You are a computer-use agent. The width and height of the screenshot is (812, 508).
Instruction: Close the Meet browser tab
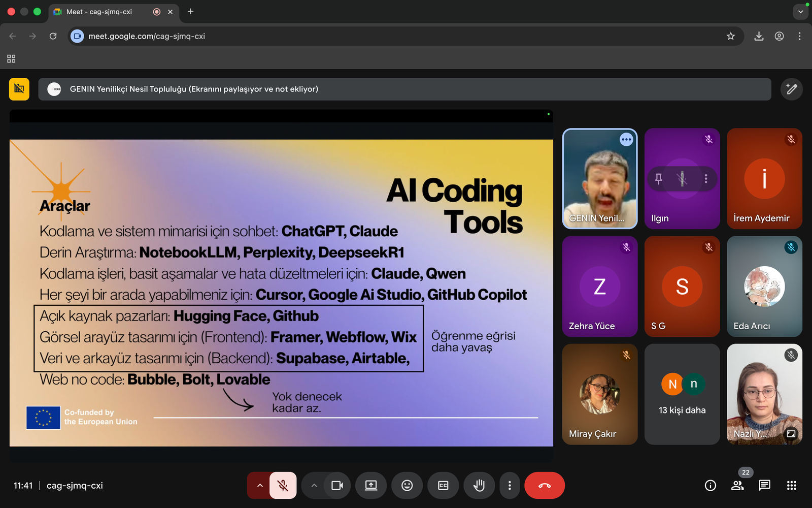click(171, 12)
